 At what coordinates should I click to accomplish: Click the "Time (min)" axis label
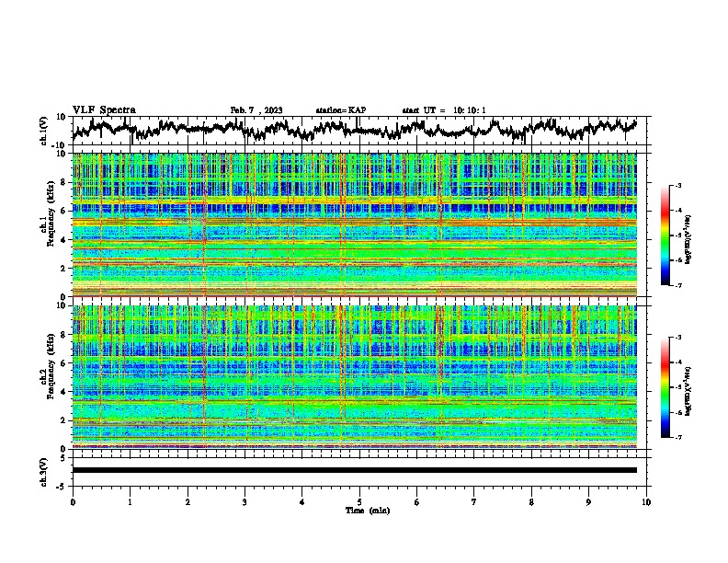pos(368,511)
